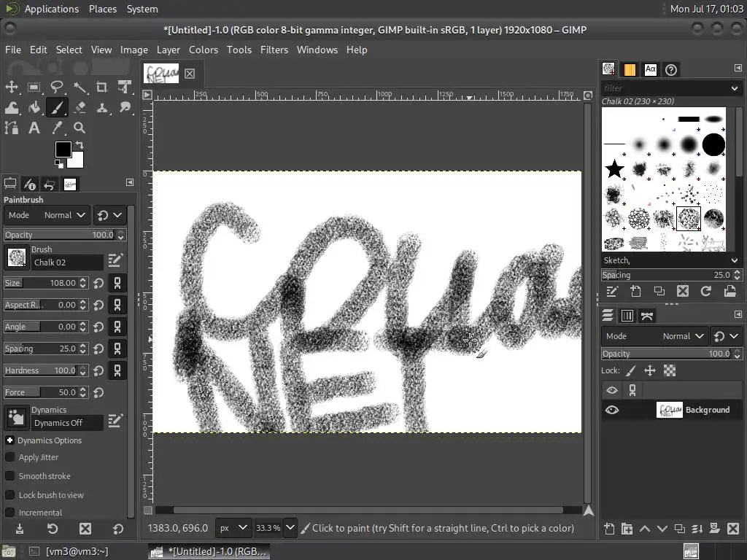This screenshot has width=747, height=560.
Task: Open zoom 33.3% dropdown arrow
Action: point(290,528)
